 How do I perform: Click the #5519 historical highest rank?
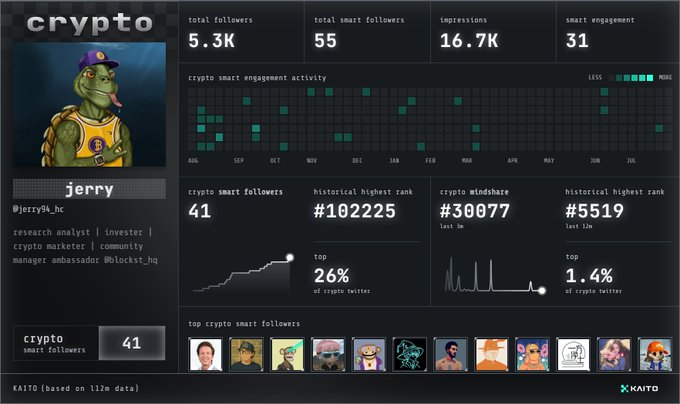595,211
